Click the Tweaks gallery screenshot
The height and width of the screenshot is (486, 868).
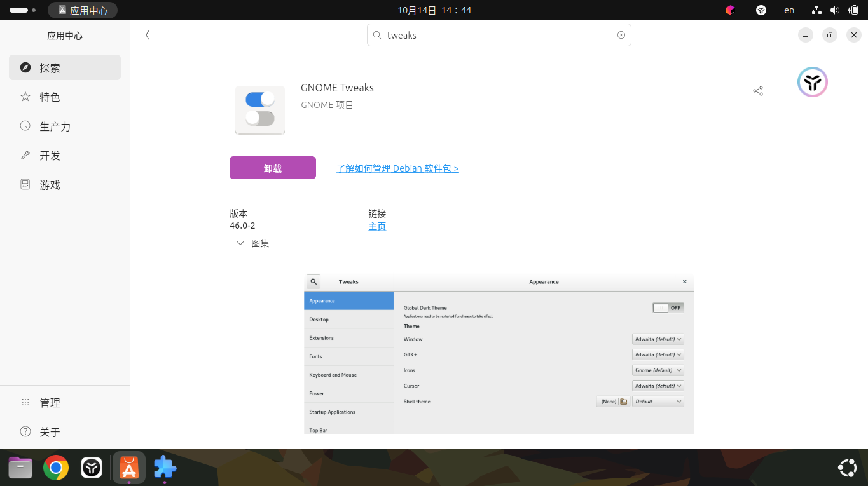coord(499,353)
